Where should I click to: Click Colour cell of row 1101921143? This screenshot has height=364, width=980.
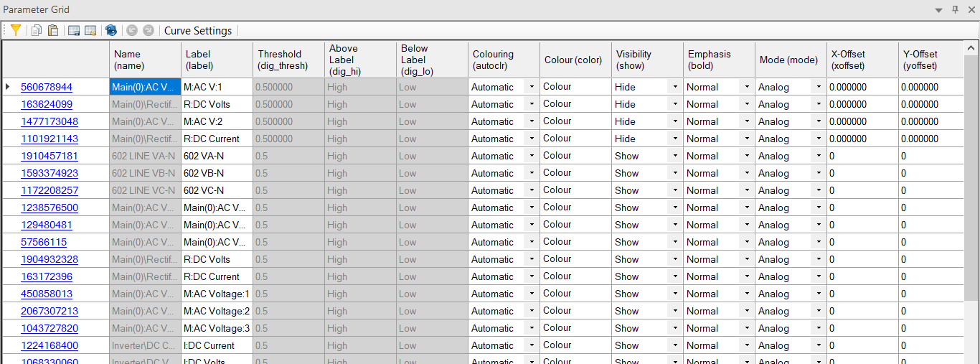click(575, 139)
